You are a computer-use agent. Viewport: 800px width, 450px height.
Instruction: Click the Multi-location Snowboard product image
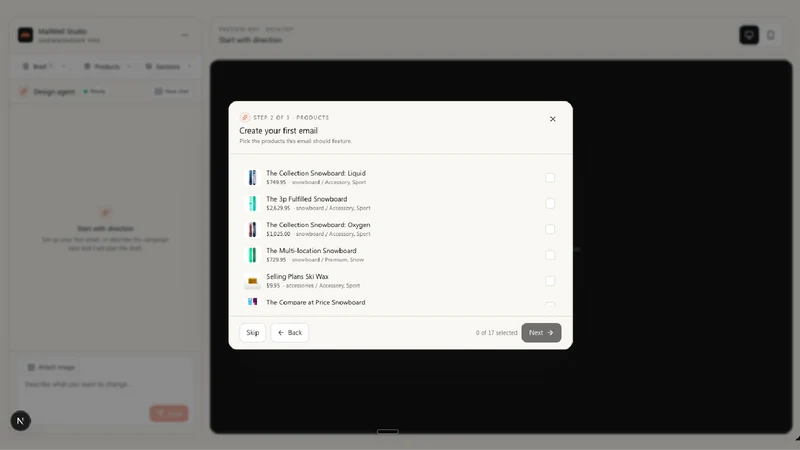pos(253,255)
